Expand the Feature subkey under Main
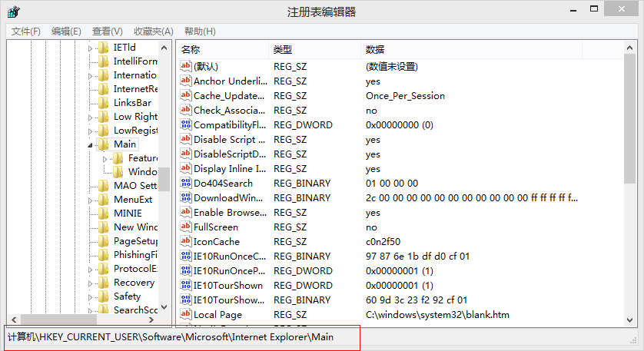644x351 pixels. pyautogui.click(x=105, y=158)
